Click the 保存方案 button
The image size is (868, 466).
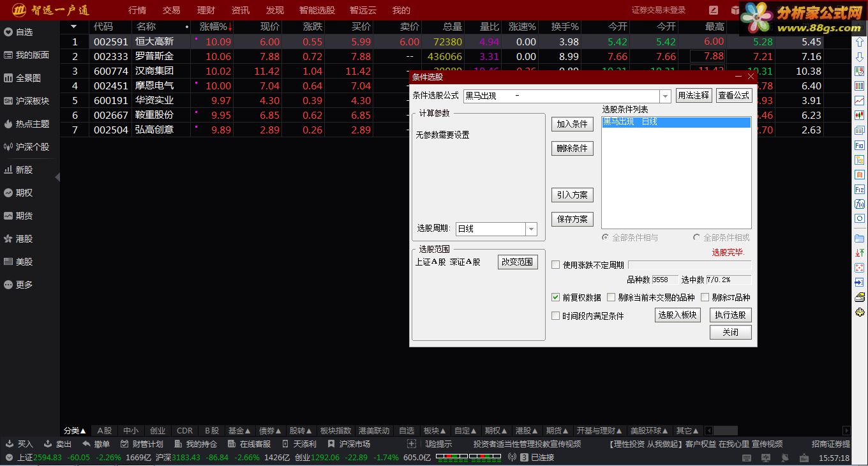click(x=572, y=220)
